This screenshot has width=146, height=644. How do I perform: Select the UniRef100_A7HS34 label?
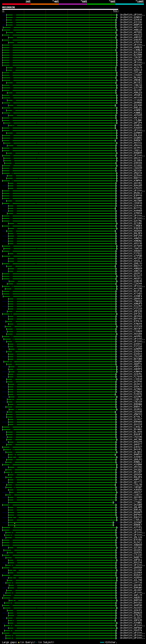(x=131, y=42)
